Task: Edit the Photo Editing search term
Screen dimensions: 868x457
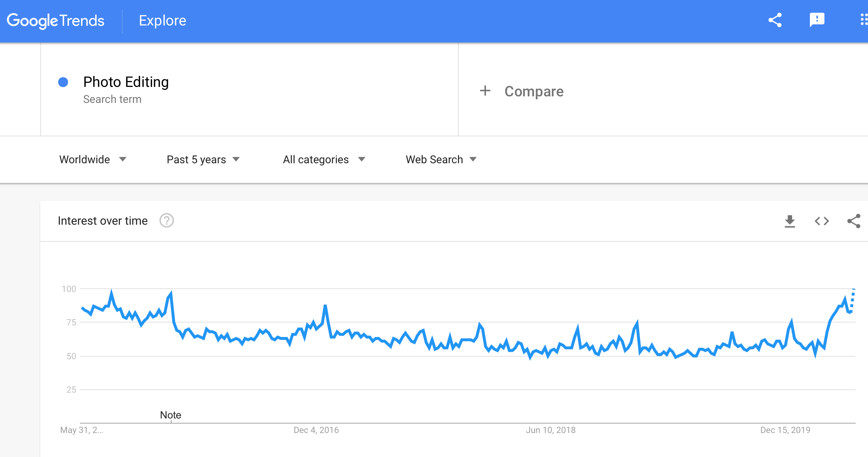Action: click(126, 82)
